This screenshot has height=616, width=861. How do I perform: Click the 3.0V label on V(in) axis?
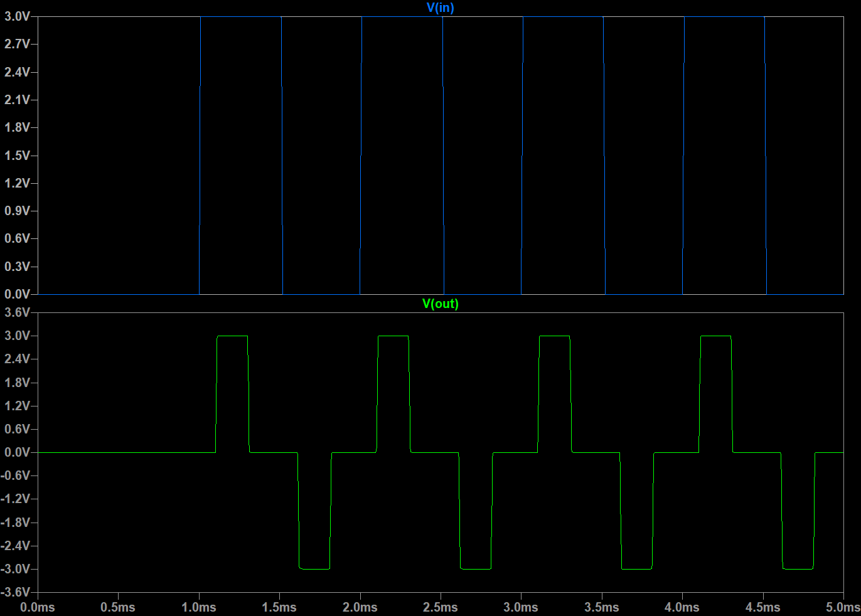tap(17, 16)
